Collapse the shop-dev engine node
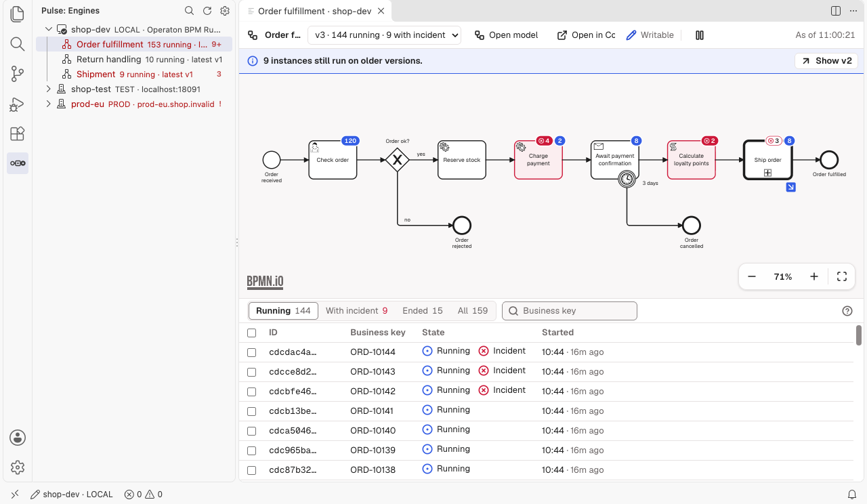The height and width of the screenshot is (504, 867). [49, 30]
